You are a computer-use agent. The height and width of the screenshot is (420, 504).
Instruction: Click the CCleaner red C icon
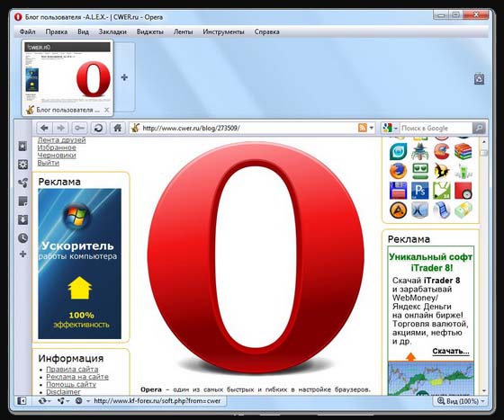tap(442, 151)
